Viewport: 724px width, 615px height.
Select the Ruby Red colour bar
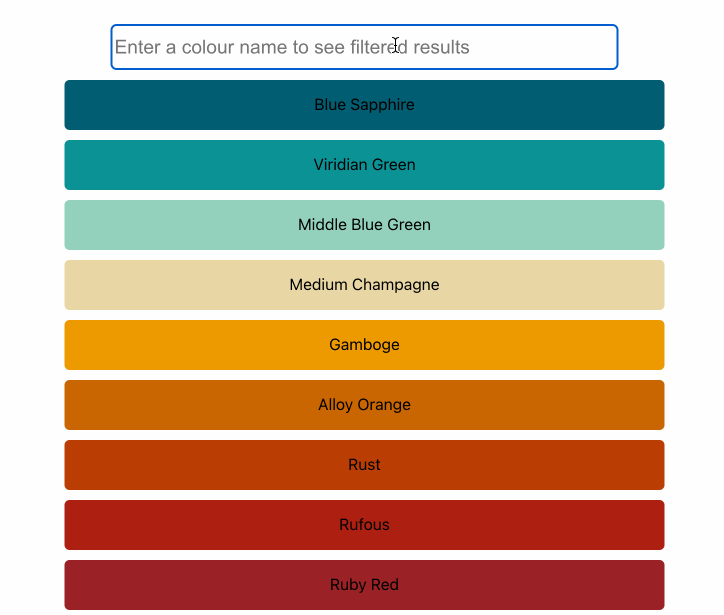[364, 585]
